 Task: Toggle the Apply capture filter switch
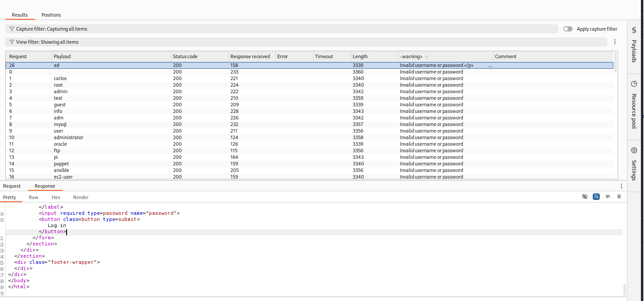coord(568,29)
